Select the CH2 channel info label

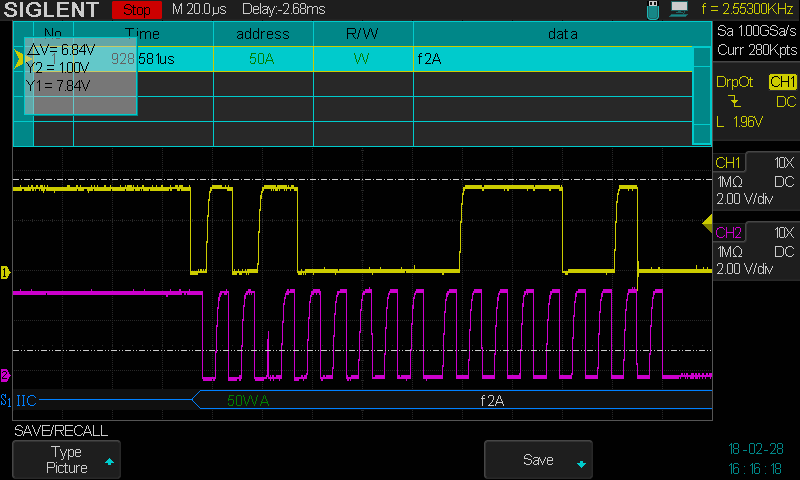tap(728, 233)
